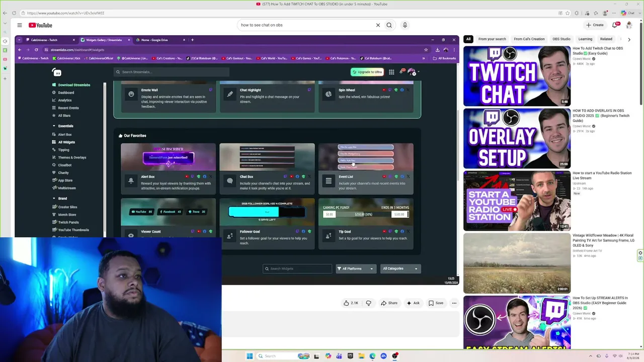Screen dimensions: 644x362
Task: Select the All filter chip
Action: (x=468, y=39)
